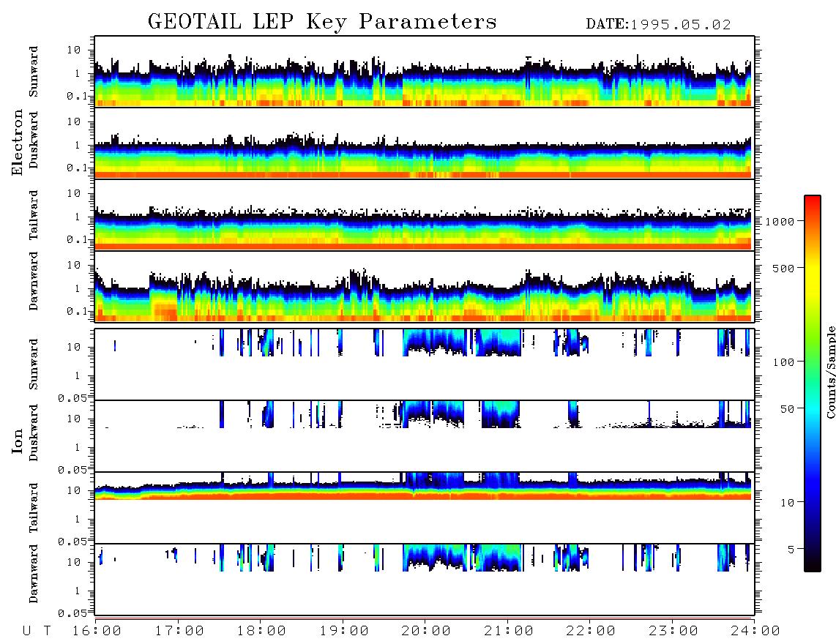Click the colorbar '5' tick label

click(791, 549)
